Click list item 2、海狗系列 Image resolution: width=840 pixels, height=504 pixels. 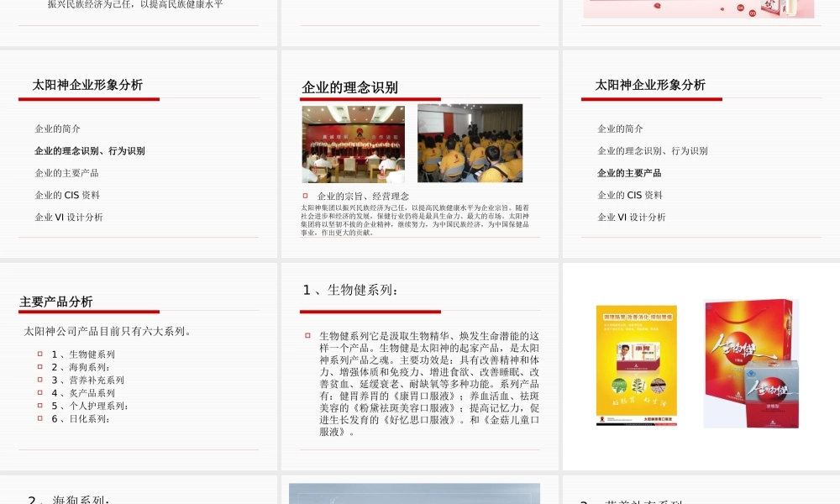(81, 367)
